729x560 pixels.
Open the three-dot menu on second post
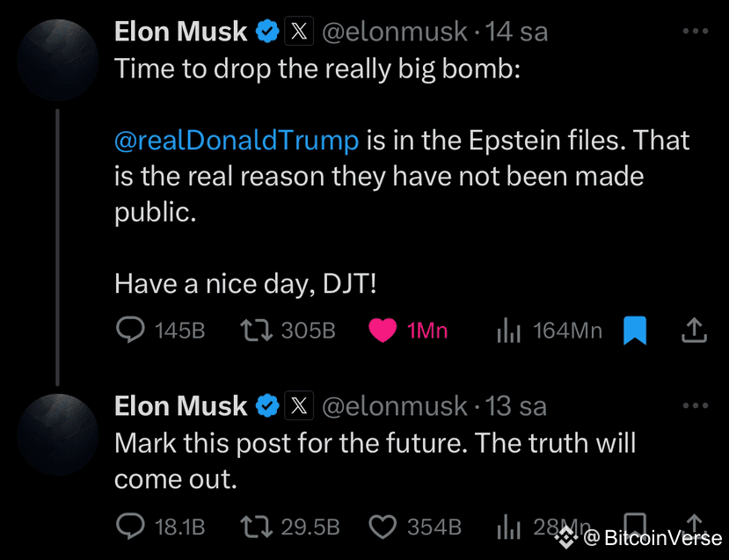pos(696,405)
